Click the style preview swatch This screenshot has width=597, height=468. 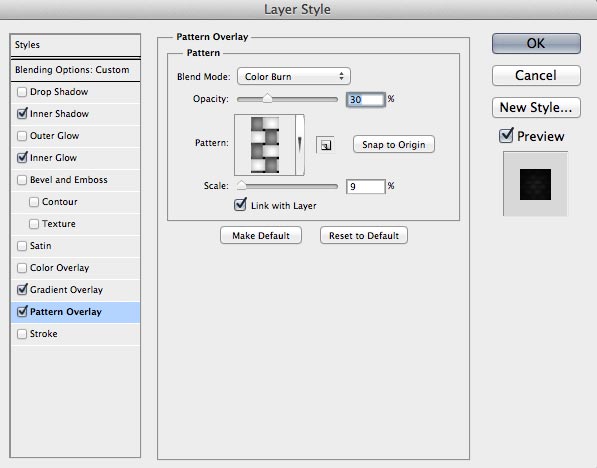click(535, 184)
